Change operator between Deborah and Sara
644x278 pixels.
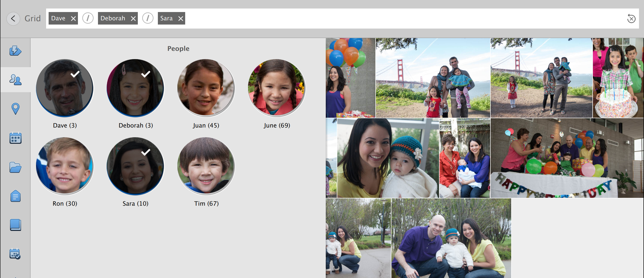pos(148,18)
